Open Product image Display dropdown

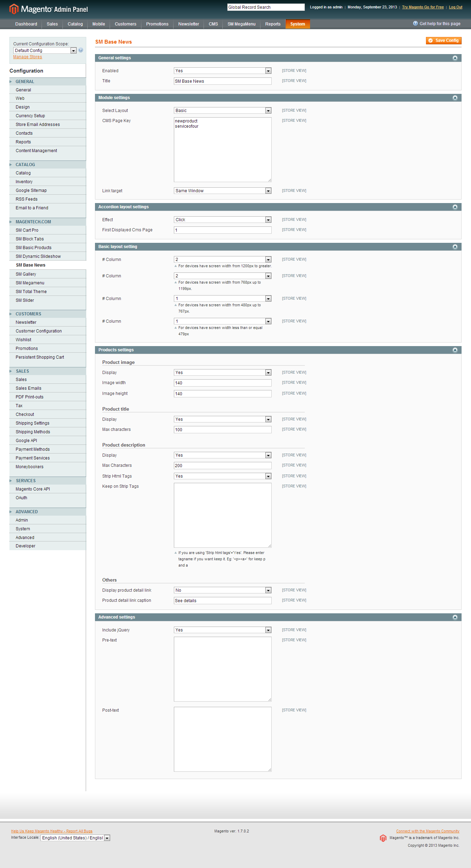click(222, 373)
